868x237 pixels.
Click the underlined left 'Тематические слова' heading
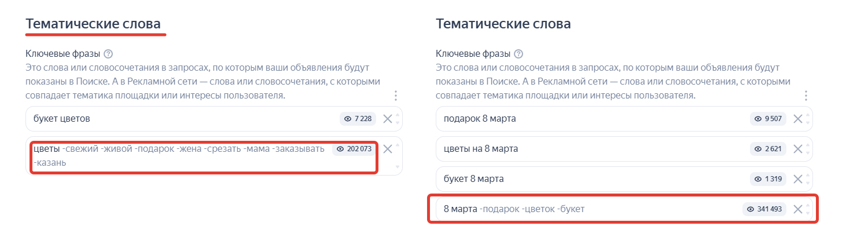point(93,24)
